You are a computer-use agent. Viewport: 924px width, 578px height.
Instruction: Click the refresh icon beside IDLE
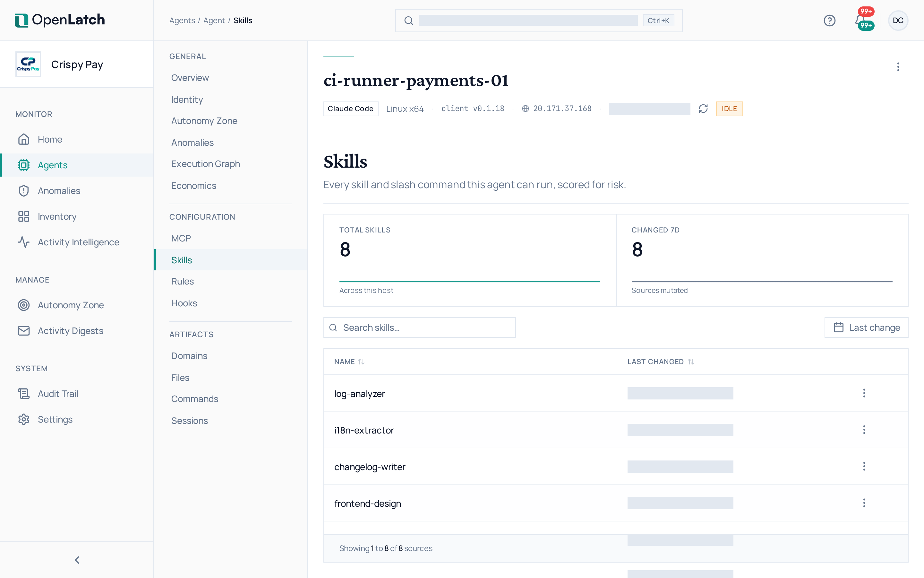pyautogui.click(x=703, y=109)
